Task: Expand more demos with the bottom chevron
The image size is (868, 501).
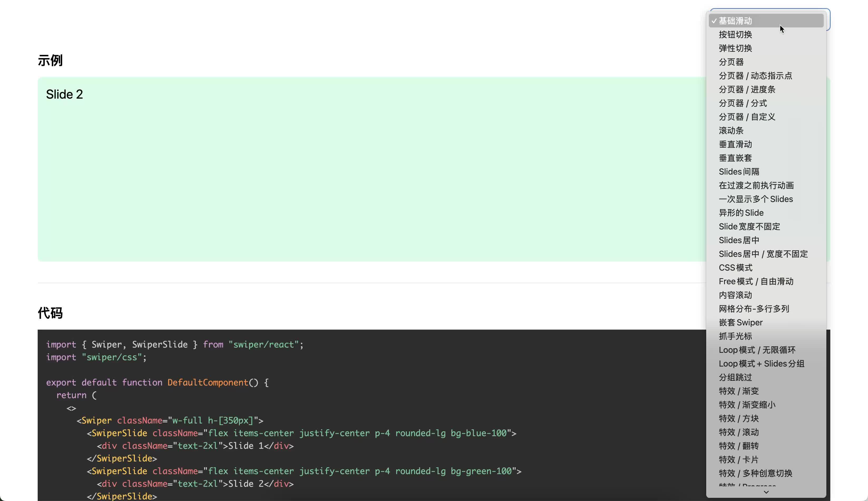Action: pyautogui.click(x=766, y=492)
